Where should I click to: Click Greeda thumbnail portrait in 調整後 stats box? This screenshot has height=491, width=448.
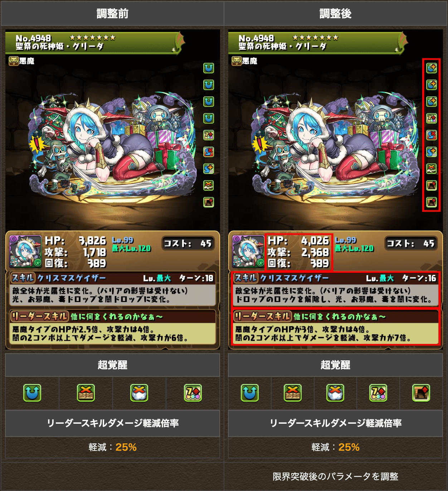pos(248,252)
